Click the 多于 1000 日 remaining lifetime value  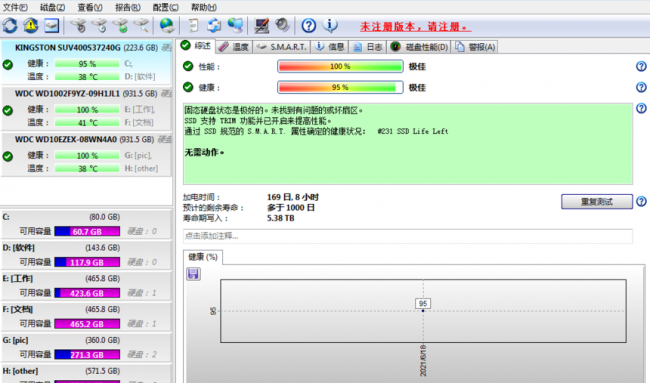291,208
